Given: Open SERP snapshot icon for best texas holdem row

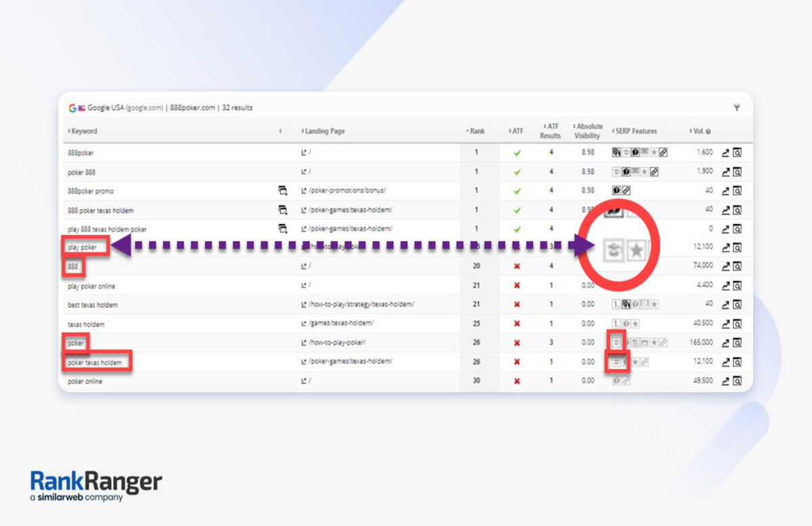Looking at the screenshot, I should click(737, 305).
